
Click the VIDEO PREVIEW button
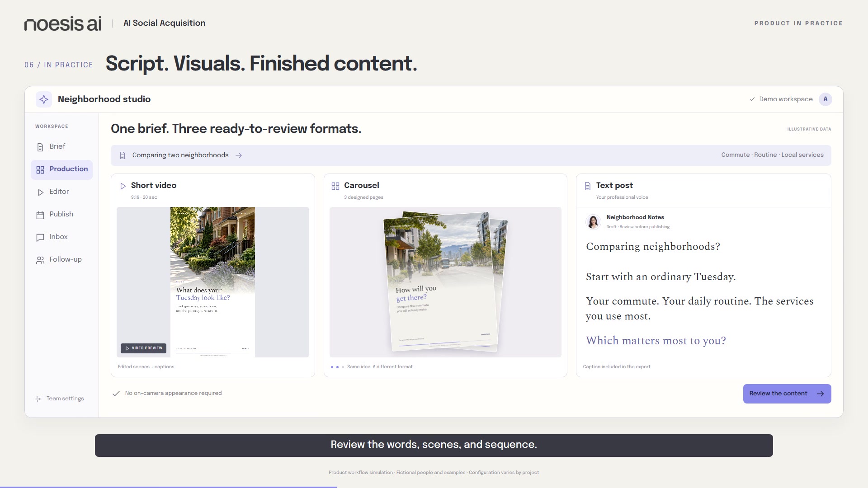(x=143, y=348)
